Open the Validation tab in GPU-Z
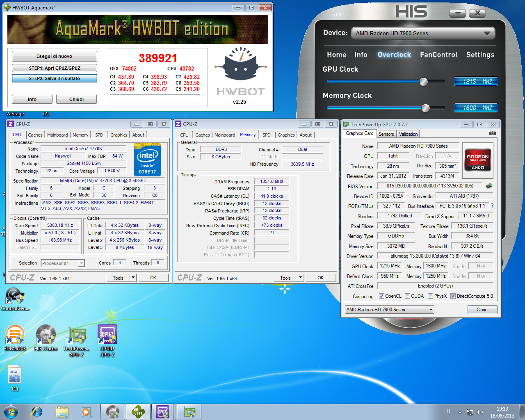525x420 pixels. 408,134
